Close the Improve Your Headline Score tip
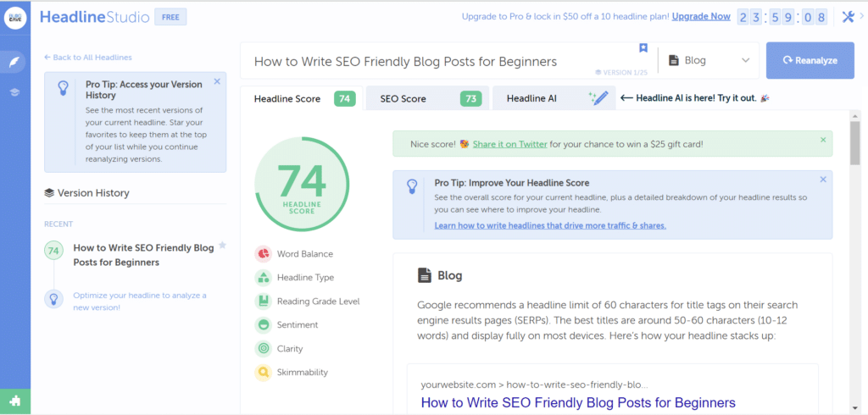Screen dimensions: 868x415 pos(823,180)
